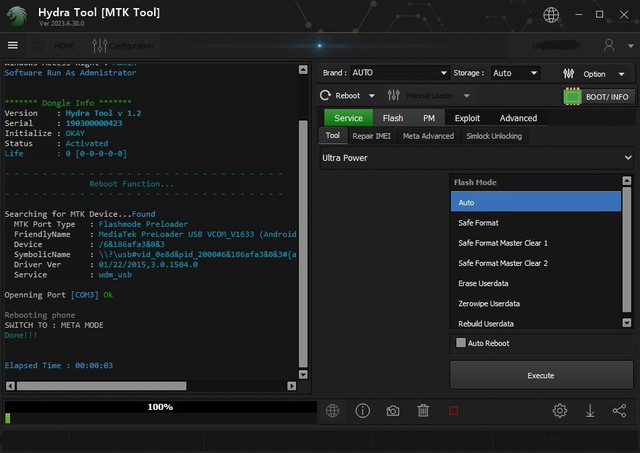
Task: Click the log panel vertical scrollbar thumb
Action: (303, 244)
